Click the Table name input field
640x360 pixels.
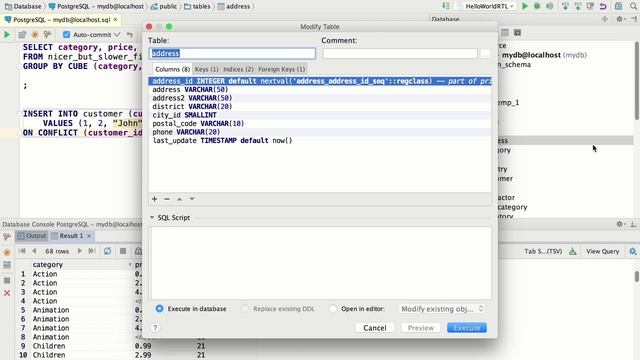coord(232,53)
